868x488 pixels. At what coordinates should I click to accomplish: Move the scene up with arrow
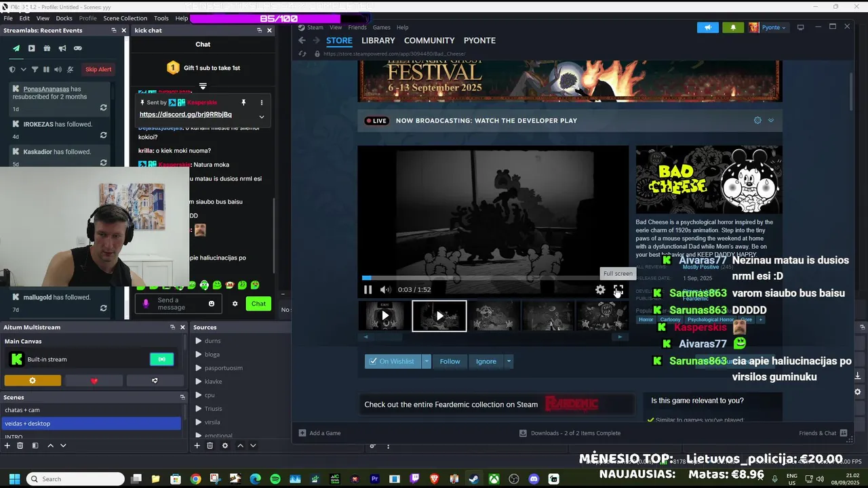[50, 445]
